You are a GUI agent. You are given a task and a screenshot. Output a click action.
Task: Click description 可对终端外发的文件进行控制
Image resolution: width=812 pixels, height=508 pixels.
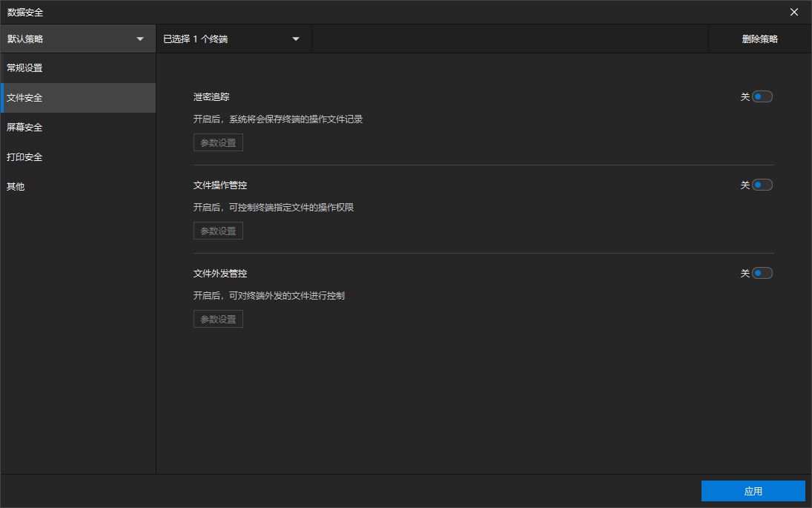pyautogui.click(x=287, y=296)
